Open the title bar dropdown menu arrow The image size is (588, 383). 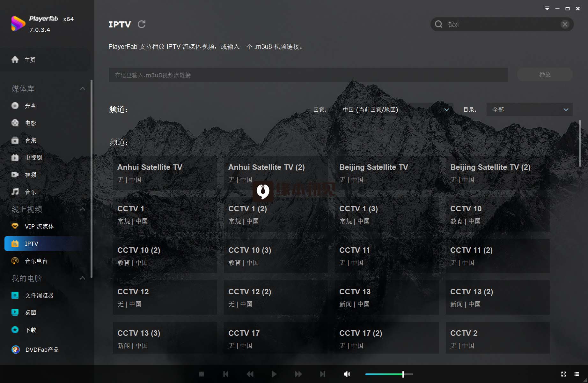[x=547, y=9]
